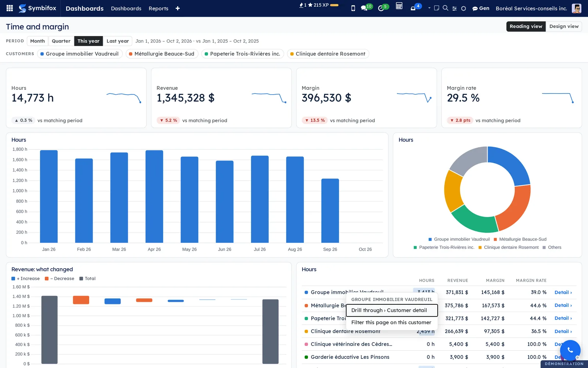Switch to Design view
The width and height of the screenshot is (588, 368).
click(x=564, y=26)
